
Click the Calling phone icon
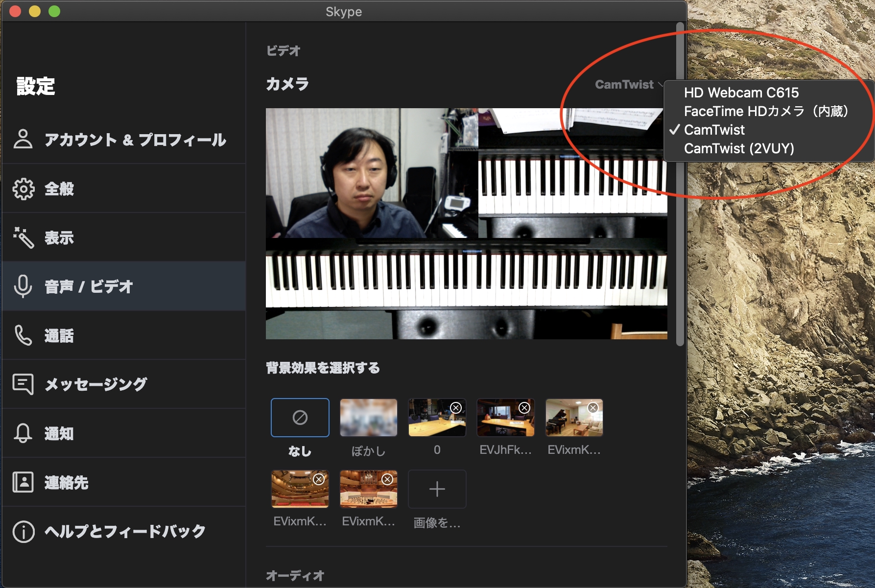[23, 335]
